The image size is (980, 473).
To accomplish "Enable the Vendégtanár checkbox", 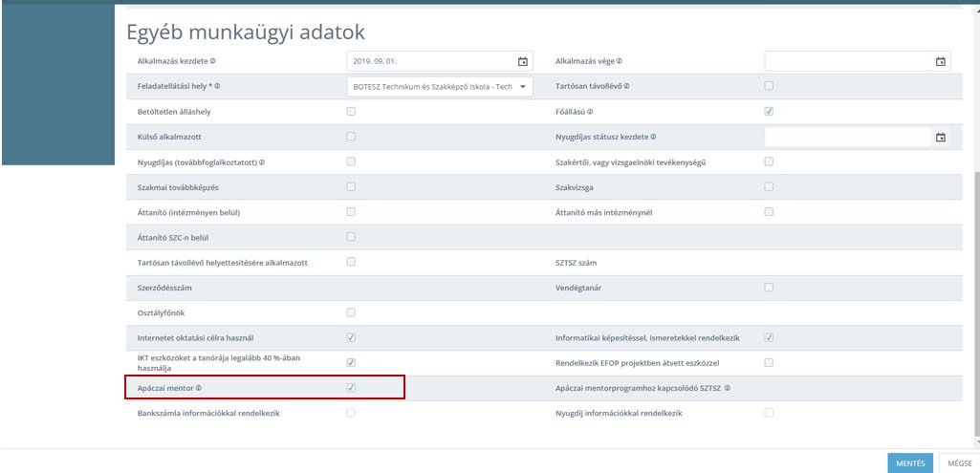I will click(x=769, y=288).
